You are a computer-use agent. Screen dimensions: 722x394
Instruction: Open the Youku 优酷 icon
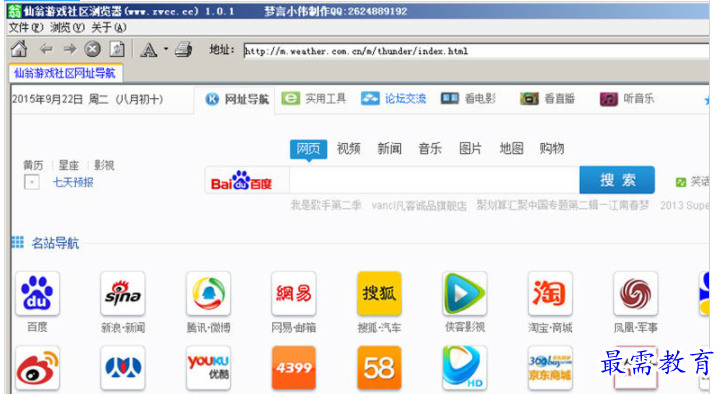click(209, 368)
